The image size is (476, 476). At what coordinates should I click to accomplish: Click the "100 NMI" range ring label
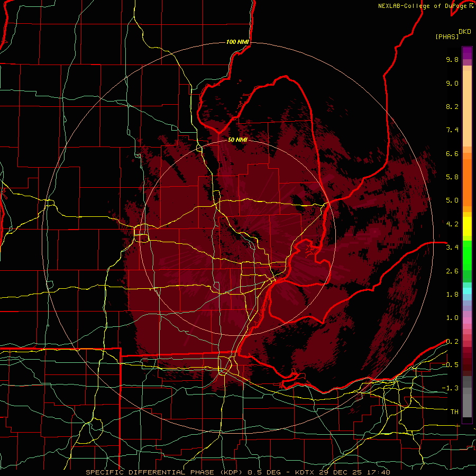pos(237,42)
